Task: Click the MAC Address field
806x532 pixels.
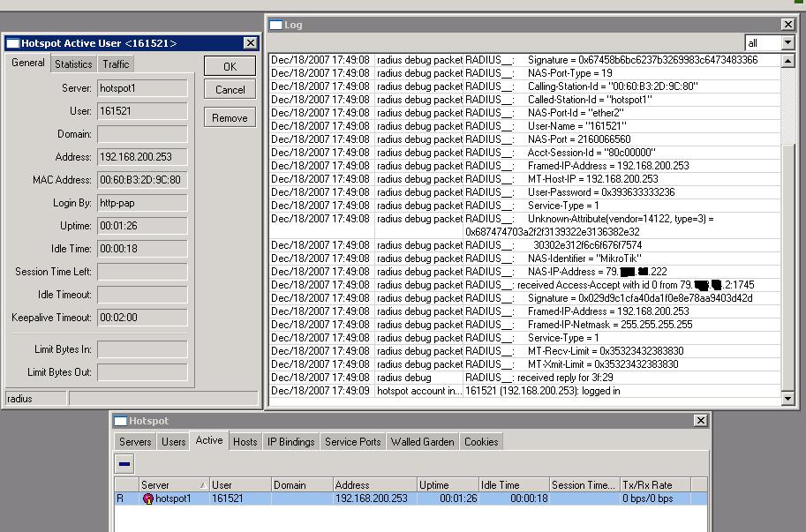Action: (142, 180)
